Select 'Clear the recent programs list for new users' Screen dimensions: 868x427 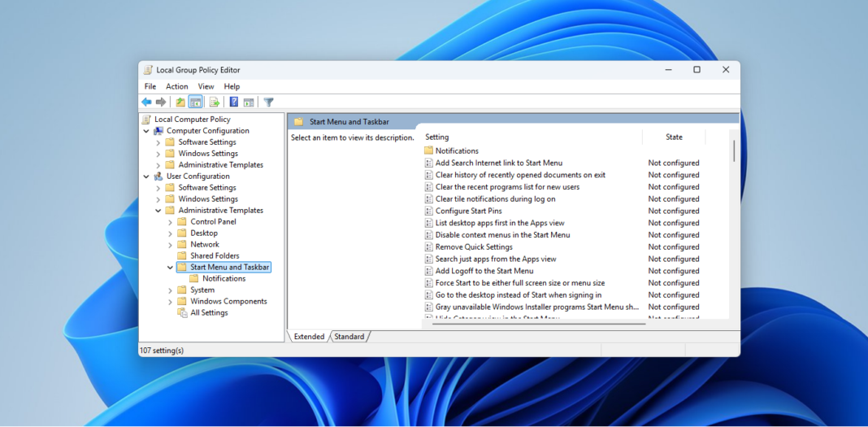point(507,186)
